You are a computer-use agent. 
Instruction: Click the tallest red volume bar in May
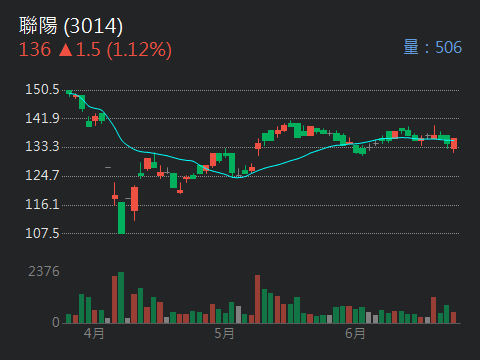258,299
